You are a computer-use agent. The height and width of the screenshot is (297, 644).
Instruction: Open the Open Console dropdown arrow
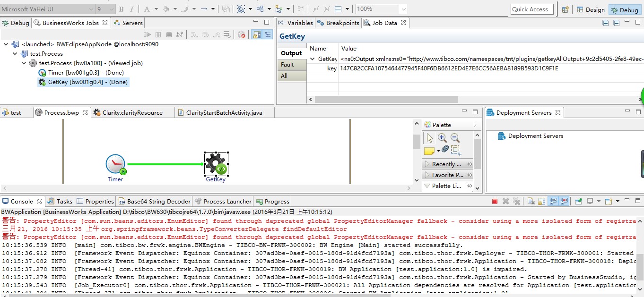pyautogui.click(x=617, y=202)
